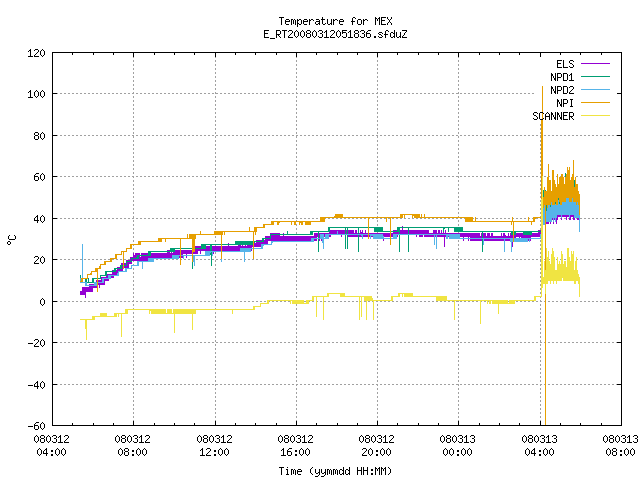
Task: Click the chart title 'Temperature for MEX'
Action: click(335, 21)
